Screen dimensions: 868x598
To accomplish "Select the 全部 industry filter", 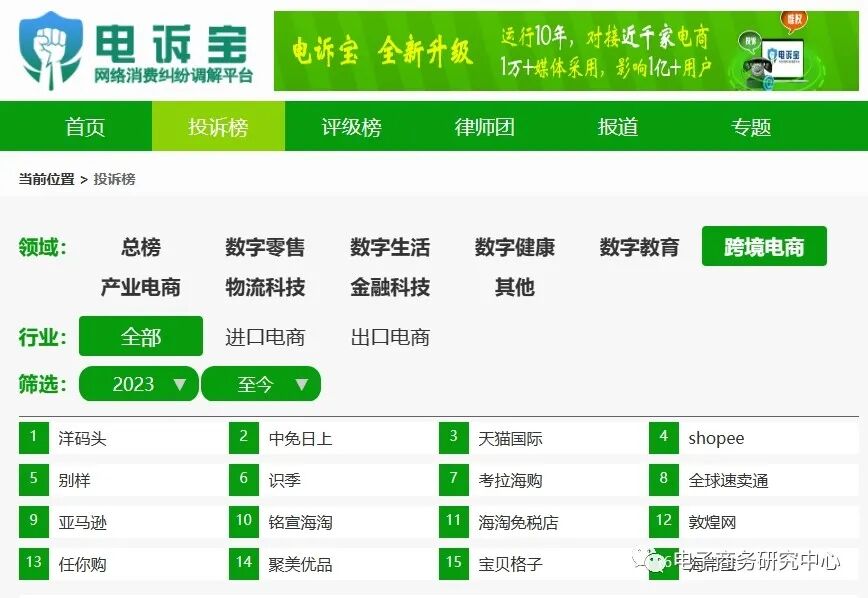I will (x=139, y=337).
